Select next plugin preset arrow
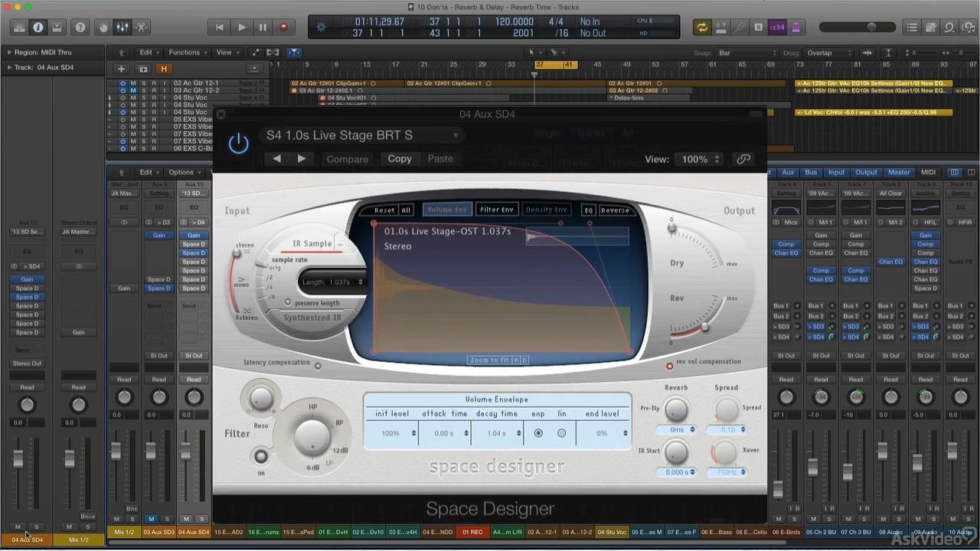Screen dimensions: 980x551 tap(302, 158)
